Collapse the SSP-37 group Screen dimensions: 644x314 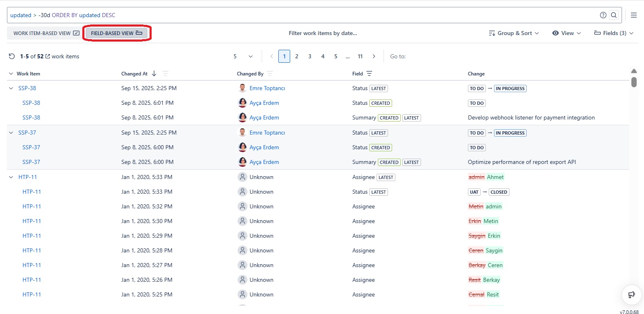pos(11,133)
